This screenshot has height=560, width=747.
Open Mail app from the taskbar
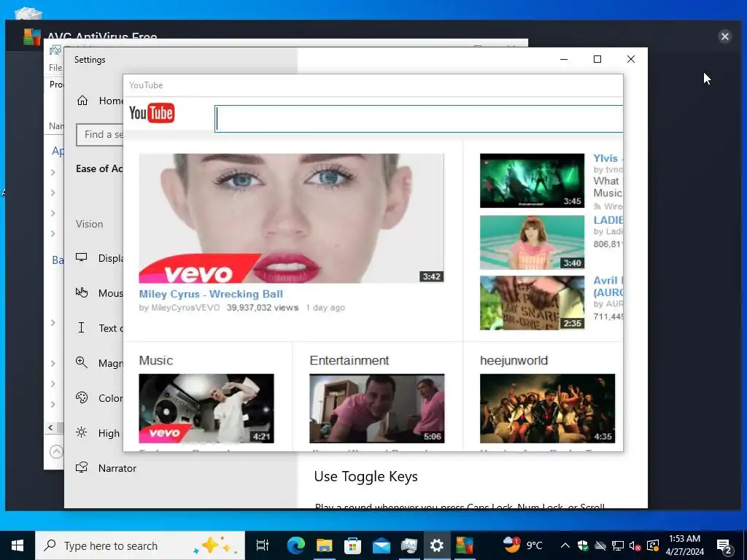[381, 545]
